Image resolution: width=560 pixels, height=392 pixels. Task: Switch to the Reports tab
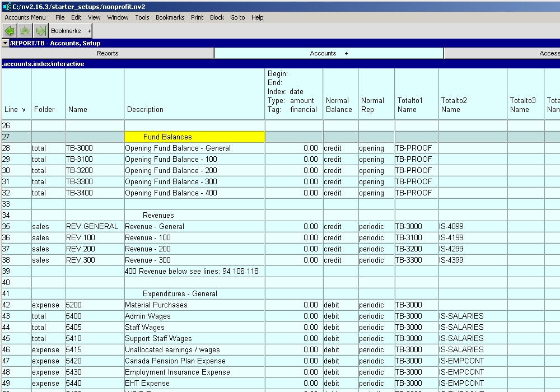click(x=108, y=53)
